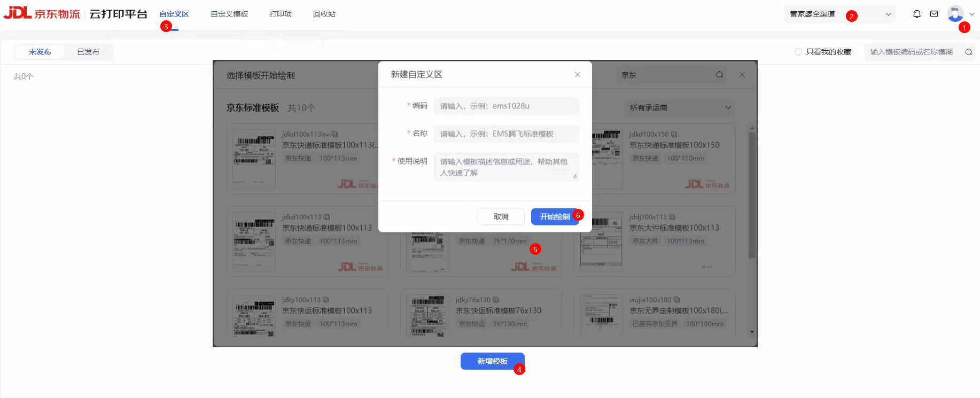This screenshot has width=980, height=398.
Task: Click the 京东大件标准模板100x113 title
Action: pyautogui.click(x=674, y=228)
